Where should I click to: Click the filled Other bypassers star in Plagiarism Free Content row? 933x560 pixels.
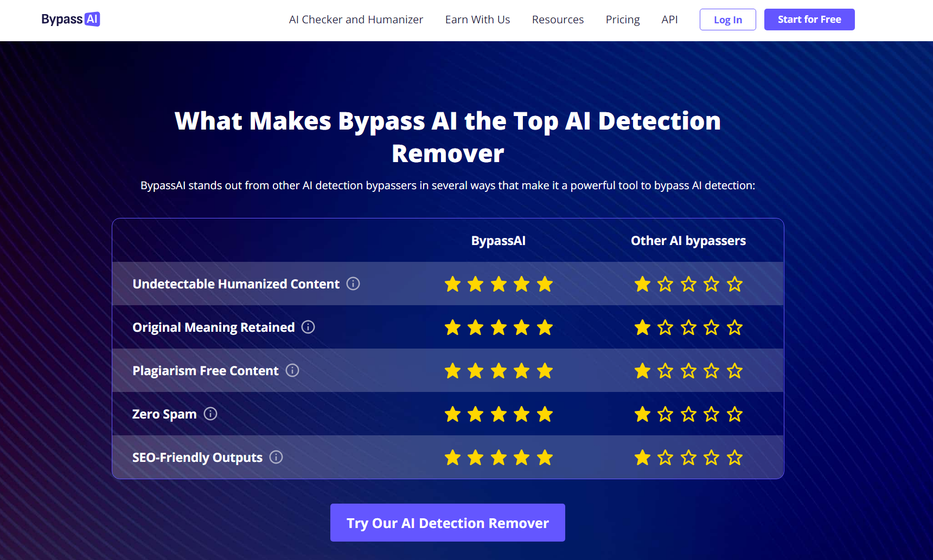click(x=642, y=371)
